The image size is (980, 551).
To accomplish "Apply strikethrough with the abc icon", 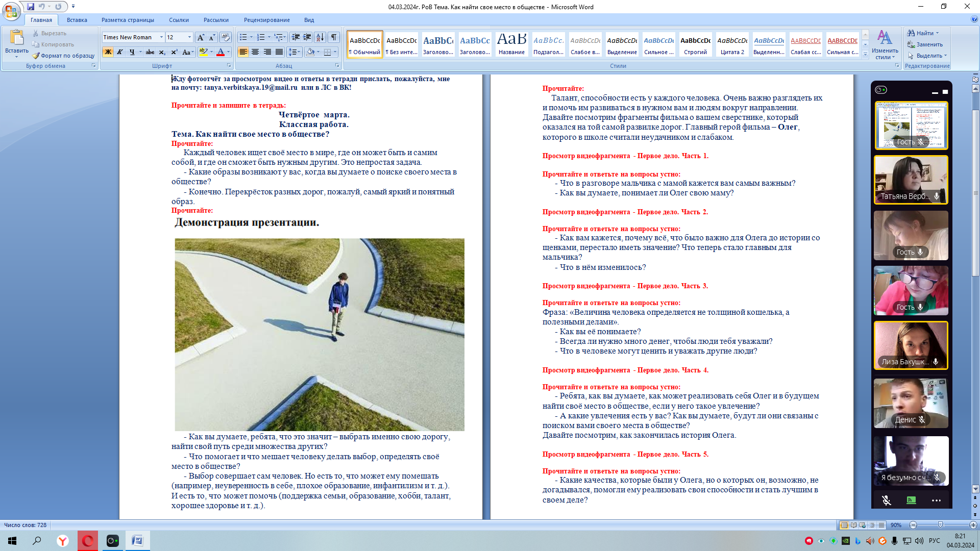I will pos(150,52).
